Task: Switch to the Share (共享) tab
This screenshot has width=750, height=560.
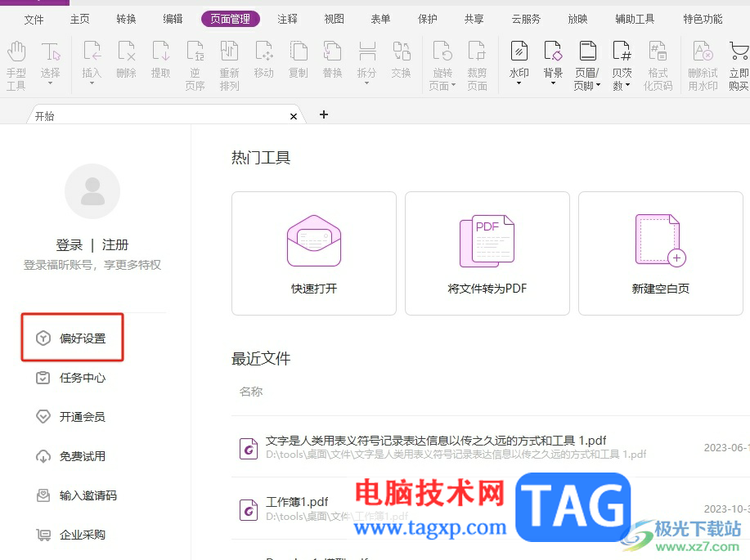Action: pos(474,19)
